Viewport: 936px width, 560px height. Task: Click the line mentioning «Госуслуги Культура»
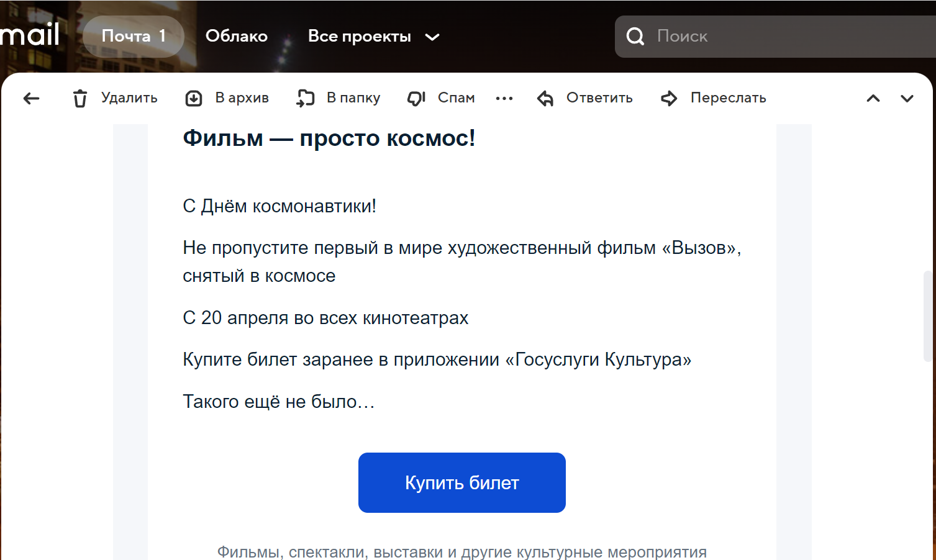click(x=437, y=359)
